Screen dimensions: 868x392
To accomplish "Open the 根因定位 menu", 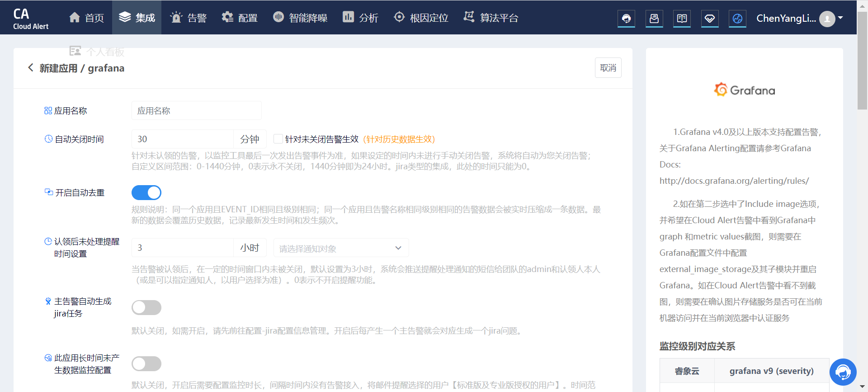I will pyautogui.click(x=421, y=18).
